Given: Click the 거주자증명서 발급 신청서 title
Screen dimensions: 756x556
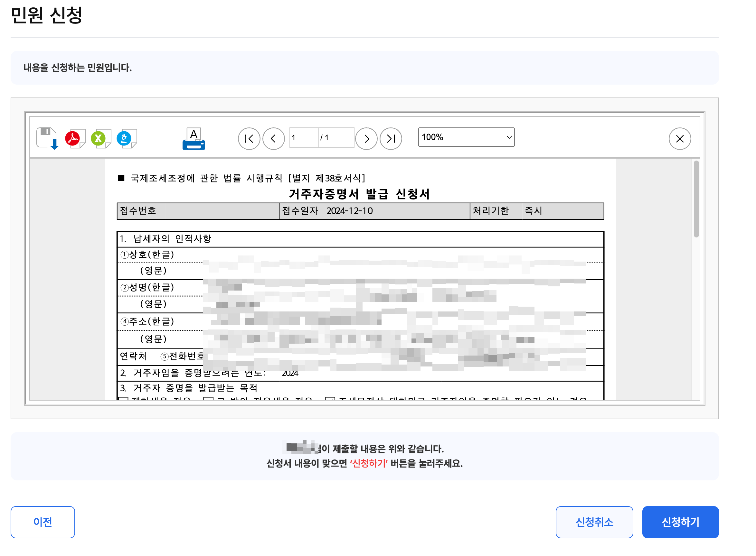Looking at the screenshot, I should point(359,194).
